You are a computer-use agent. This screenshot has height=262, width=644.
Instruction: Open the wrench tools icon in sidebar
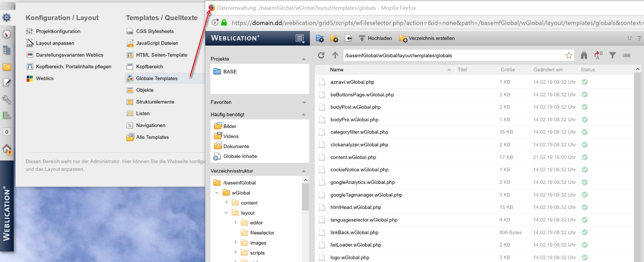point(7,99)
